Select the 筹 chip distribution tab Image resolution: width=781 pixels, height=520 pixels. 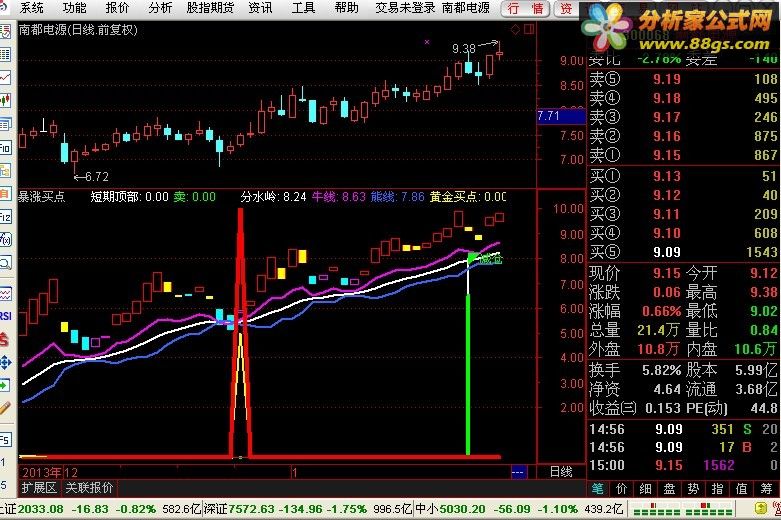point(767,489)
